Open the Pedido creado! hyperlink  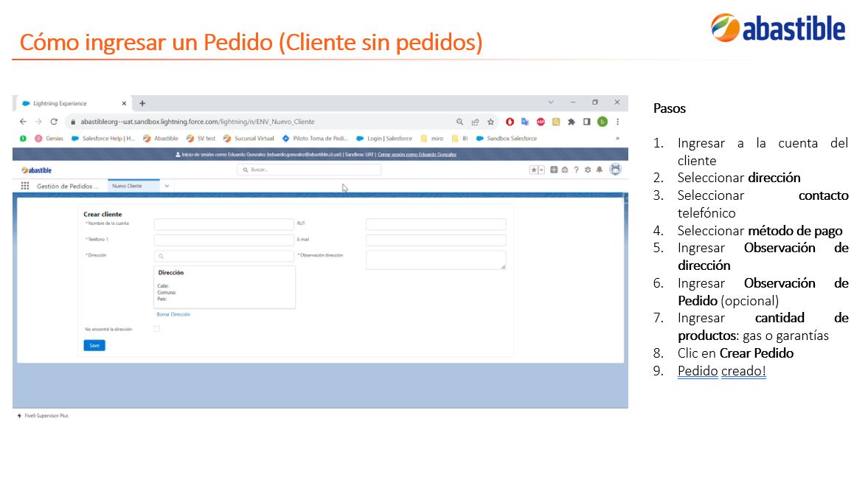coord(722,371)
